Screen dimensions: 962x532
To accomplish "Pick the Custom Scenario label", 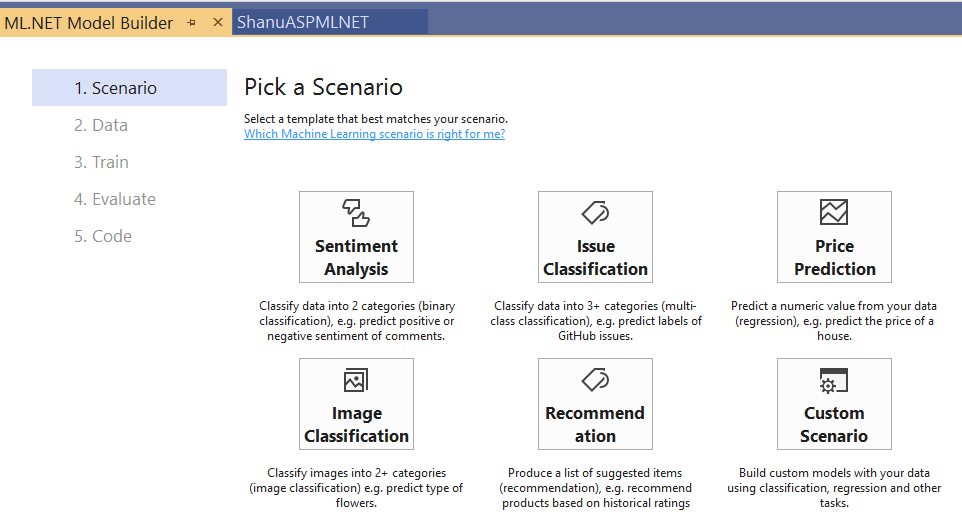I will pos(834,425).
